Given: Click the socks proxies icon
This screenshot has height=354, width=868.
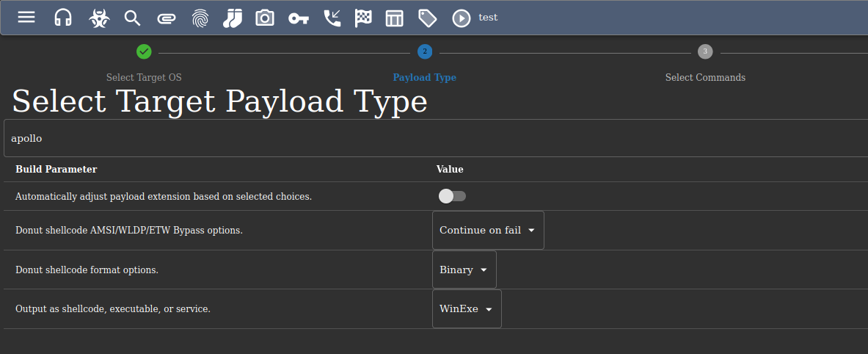Looking at the screenshot, I should point(233,18).
